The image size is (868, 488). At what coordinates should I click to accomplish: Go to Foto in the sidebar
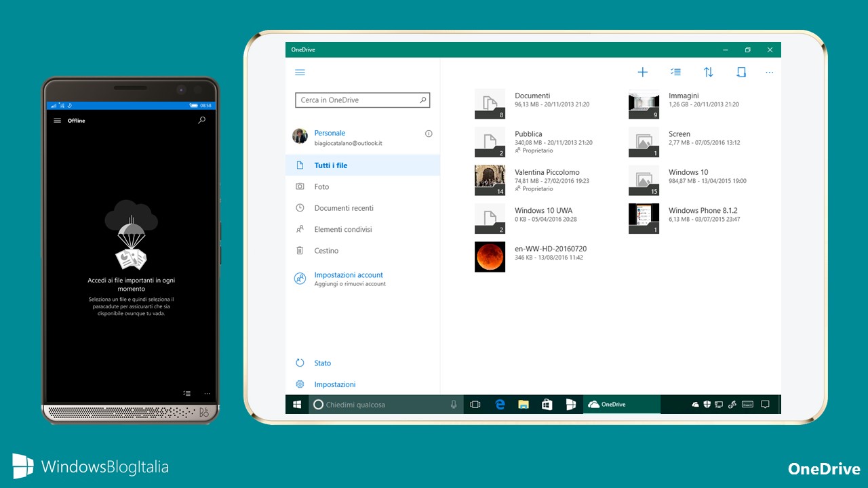[x=363, y=186]
